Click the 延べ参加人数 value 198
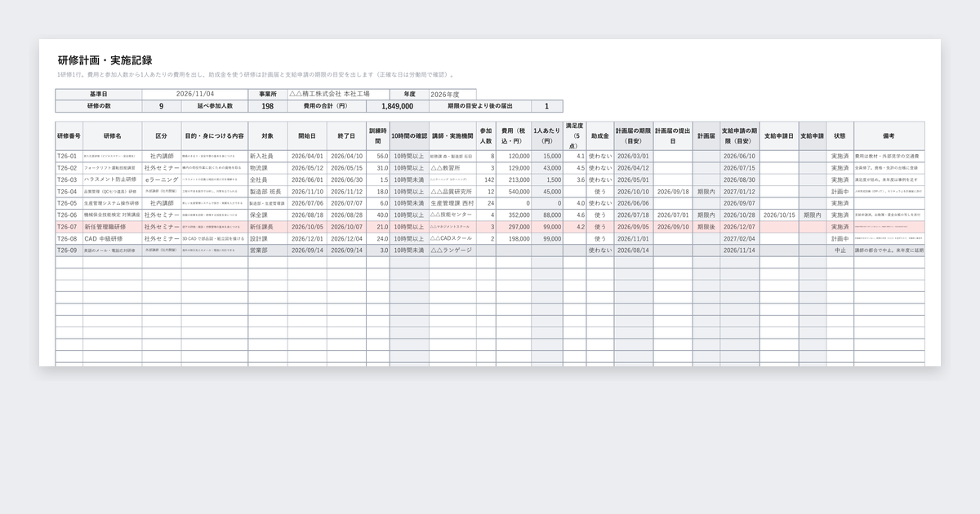This screenshot has height=514, width=980. tap(268, 106)
